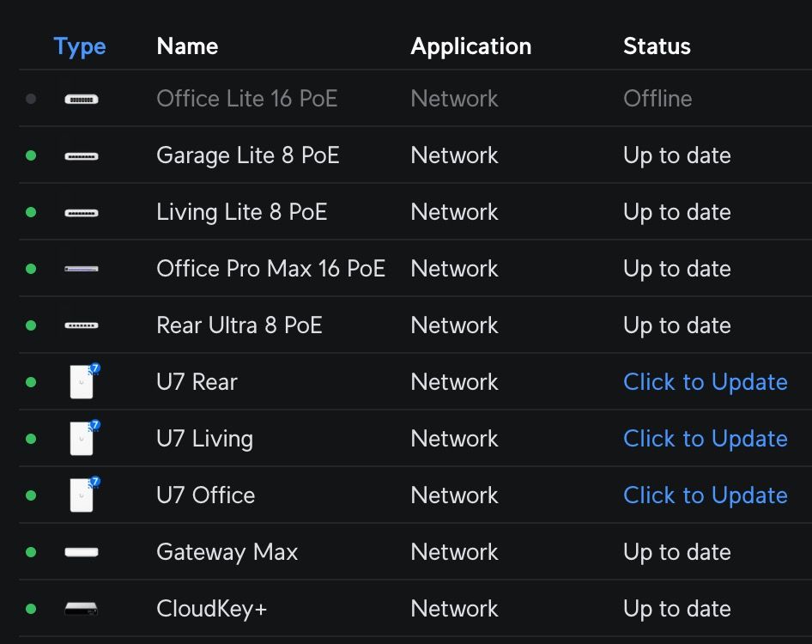Screen dimensions: 812x644
Task: Select the CloudKey+ device icon
Action: (82, 609)
